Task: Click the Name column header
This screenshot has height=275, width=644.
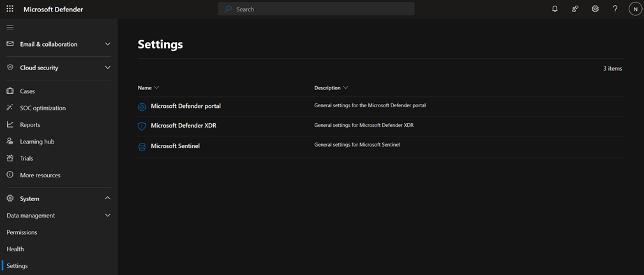Action: coord(145,88)
